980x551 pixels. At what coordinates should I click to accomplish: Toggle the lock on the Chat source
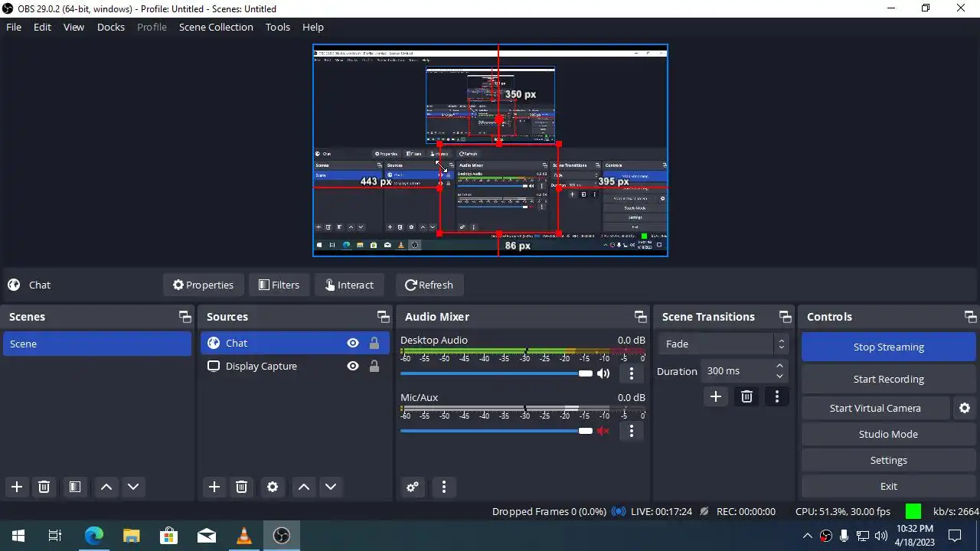pos(374,343)
